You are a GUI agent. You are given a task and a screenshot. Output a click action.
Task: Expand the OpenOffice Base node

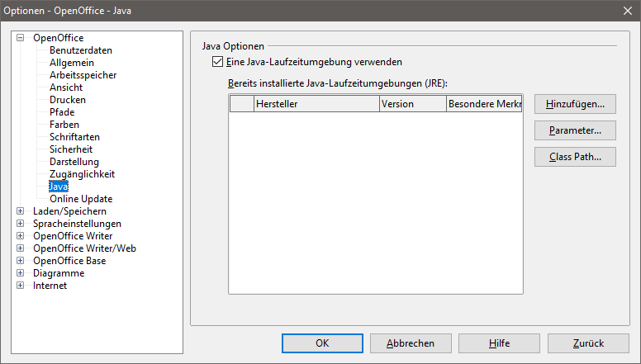point(20,260)
